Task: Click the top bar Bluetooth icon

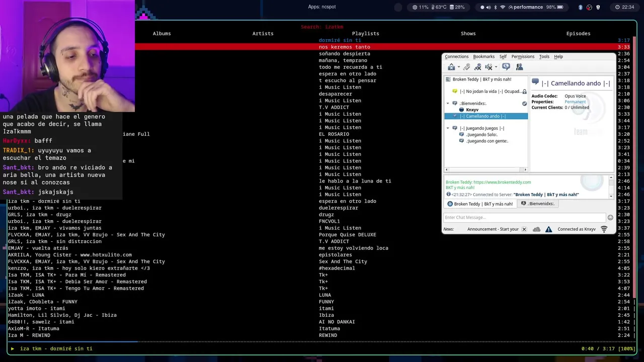Action: pyautogui.click(x=495, y=8)
